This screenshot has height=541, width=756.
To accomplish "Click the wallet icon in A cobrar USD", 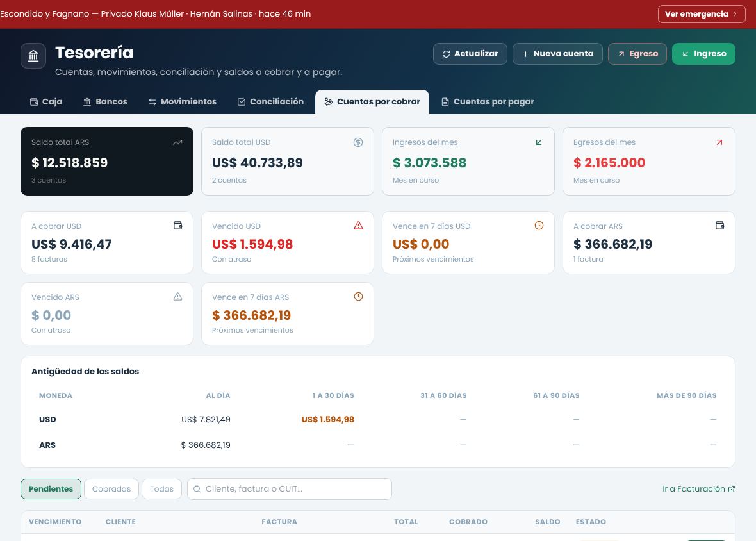I will click(178, 225).
